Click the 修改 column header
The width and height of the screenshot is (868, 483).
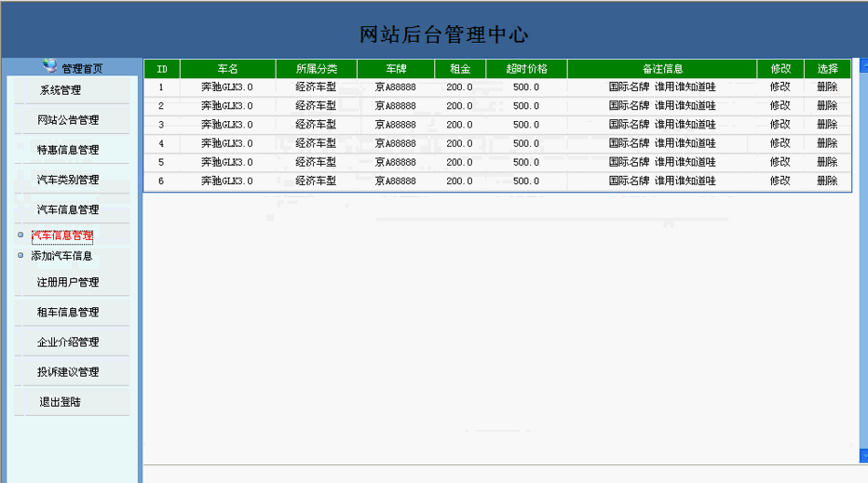[780, 69]
